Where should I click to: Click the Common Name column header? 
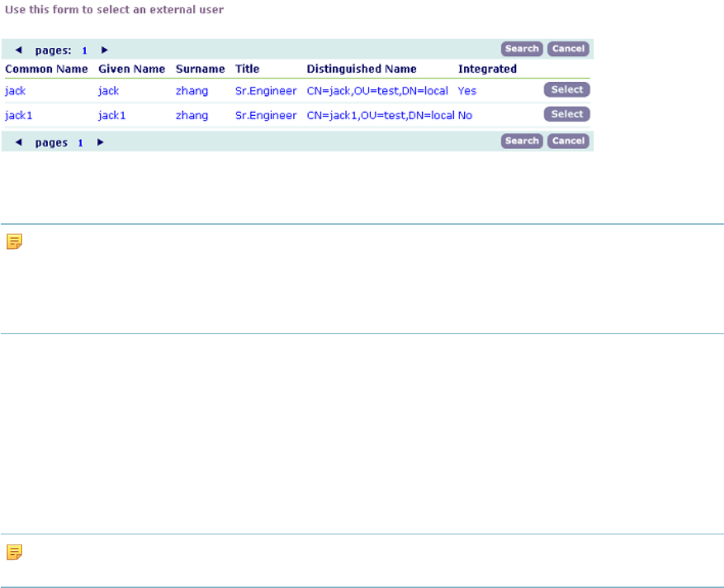46,69
